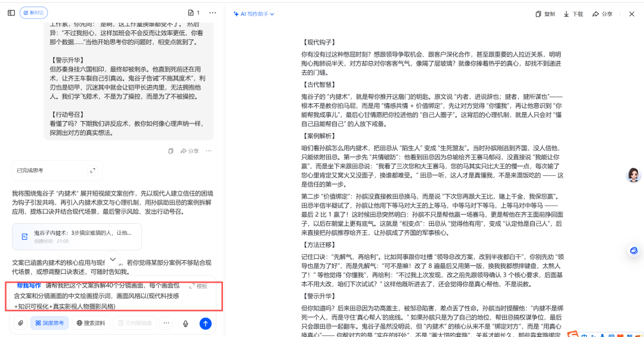The image size is (644, 337).
Task: Click the 【警示升华】 heading in chat message
Action: pos(67,60)
